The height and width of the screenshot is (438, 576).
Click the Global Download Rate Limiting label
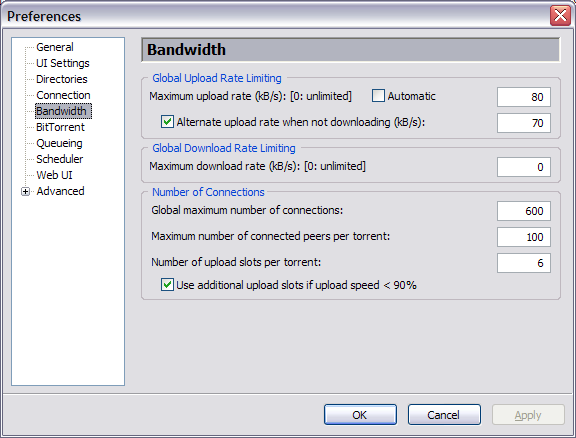pos(224,148)
